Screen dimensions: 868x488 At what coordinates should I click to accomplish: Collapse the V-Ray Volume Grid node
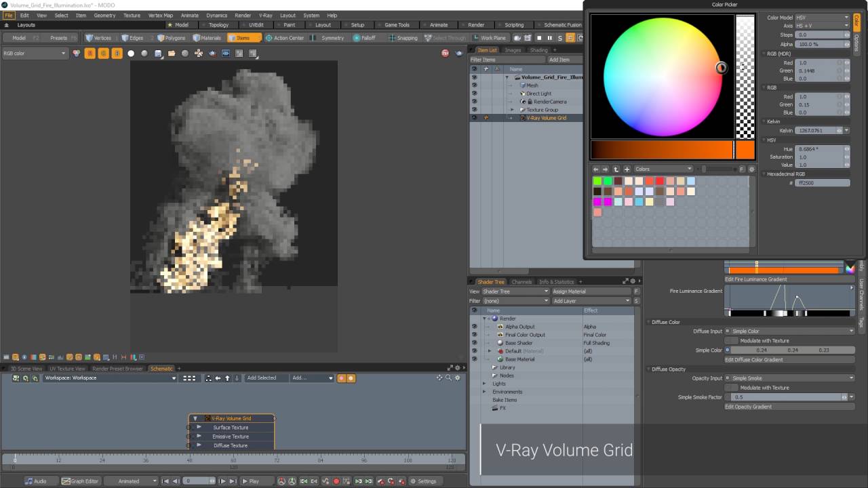coord(195,418)
